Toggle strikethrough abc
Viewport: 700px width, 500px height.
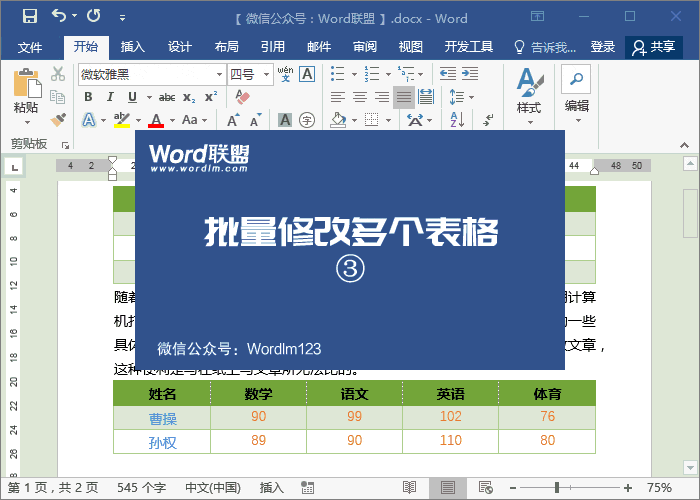coord(167,97)
